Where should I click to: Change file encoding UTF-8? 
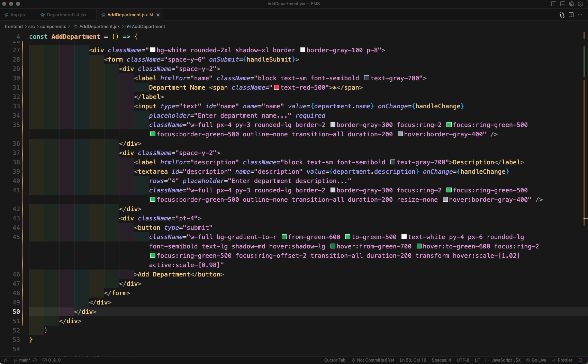pyautogui.click(x=463, y=360)
